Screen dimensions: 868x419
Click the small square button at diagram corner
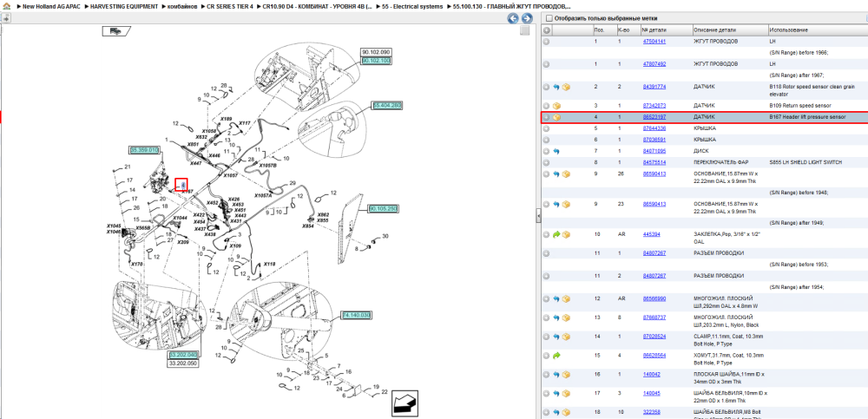[525, 31]
